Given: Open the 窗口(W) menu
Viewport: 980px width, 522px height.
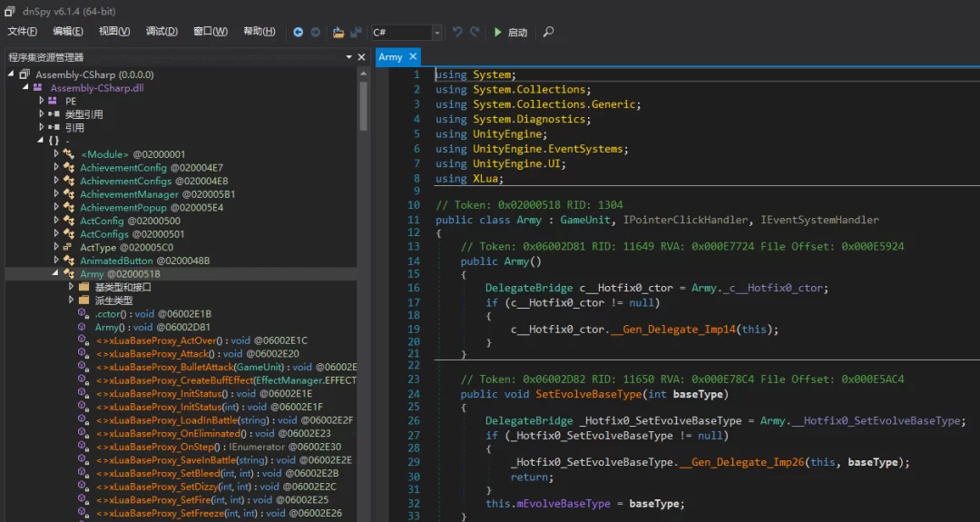Looking at the screenshot, I should pyautogui.click(x=211, y=32).
